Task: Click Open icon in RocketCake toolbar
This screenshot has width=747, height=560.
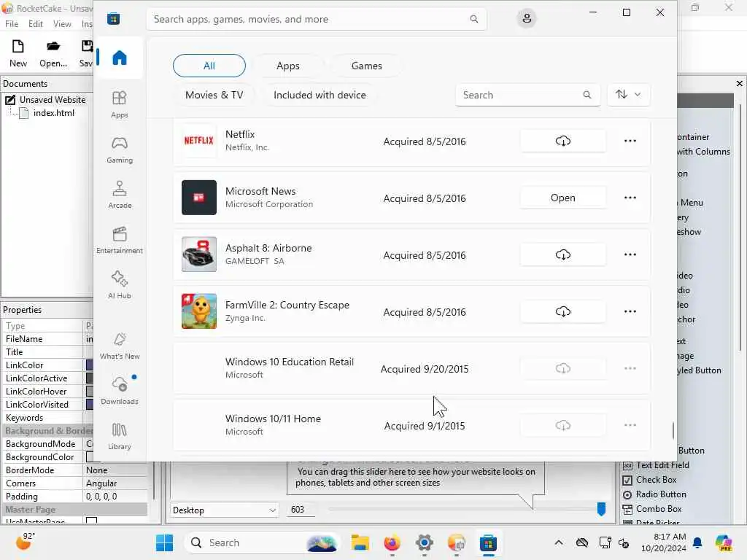Action: pos(53,52)
